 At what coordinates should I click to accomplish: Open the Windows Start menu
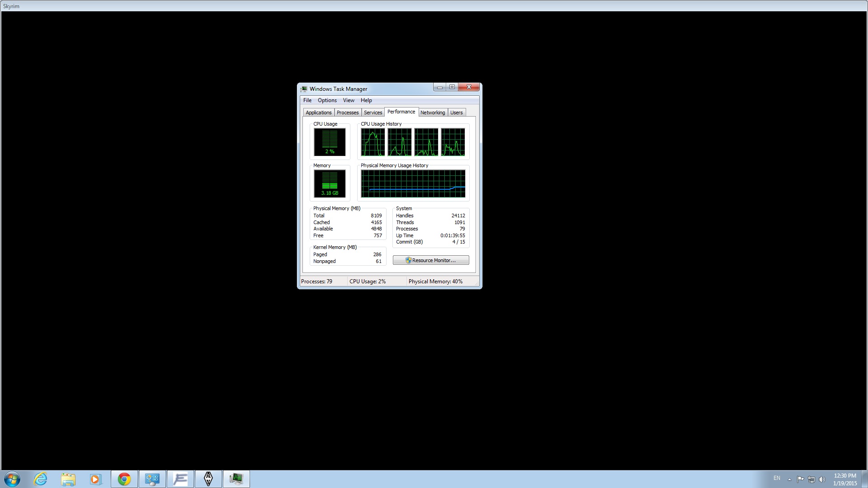[12, 479]
